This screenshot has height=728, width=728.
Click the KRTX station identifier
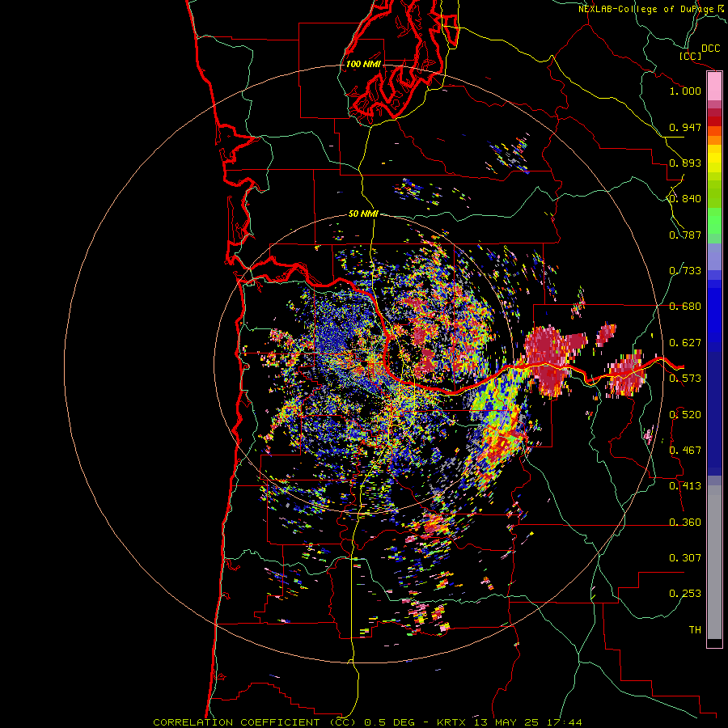tap(453, 722)
